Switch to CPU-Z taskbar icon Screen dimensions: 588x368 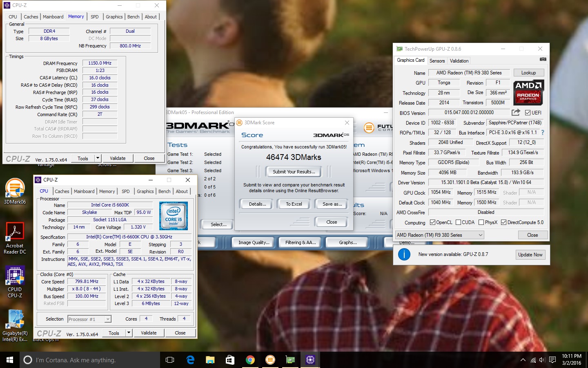click(x=310, y=360)
